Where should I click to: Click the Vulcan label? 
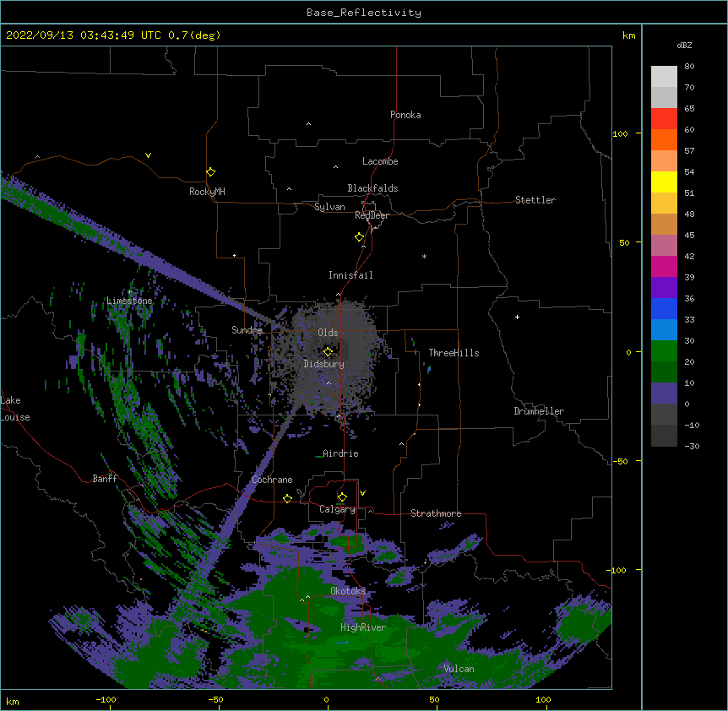tap(459, 669)
